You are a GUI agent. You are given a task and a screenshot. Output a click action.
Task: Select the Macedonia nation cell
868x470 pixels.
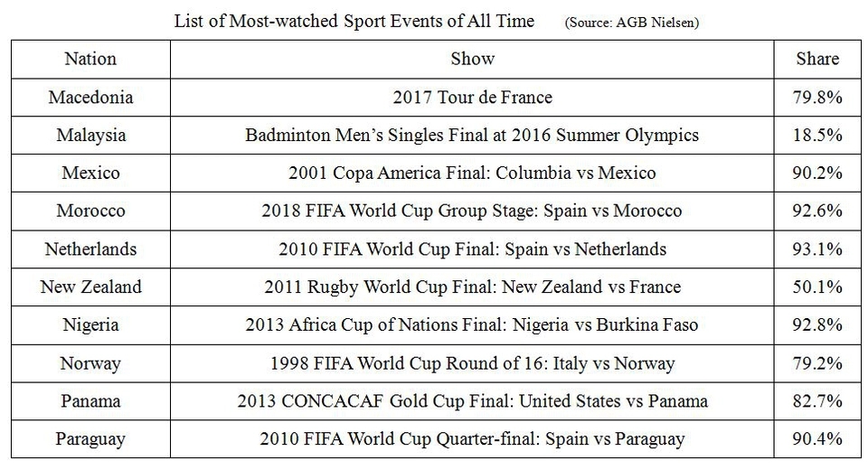[90, 98]
